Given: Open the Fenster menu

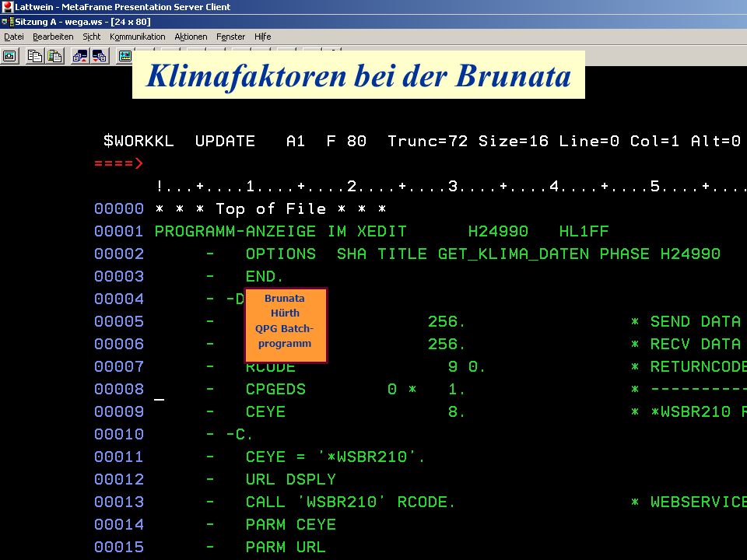Looking at the screenshot, I should click(230, 37).
